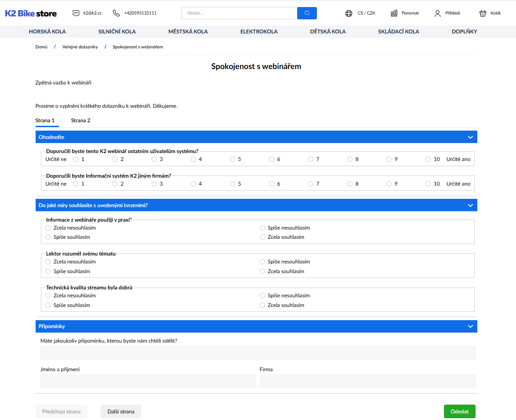Open DĚTSKÁ KOLA menu
The width and height of the screenshot is (516, 420).
click(328, 32)
